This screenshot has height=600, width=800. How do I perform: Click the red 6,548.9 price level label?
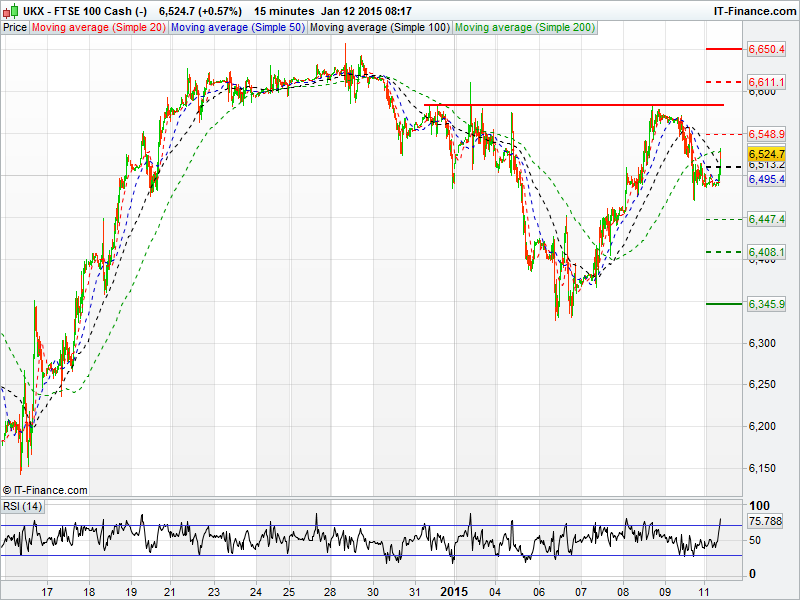[766, 134]
